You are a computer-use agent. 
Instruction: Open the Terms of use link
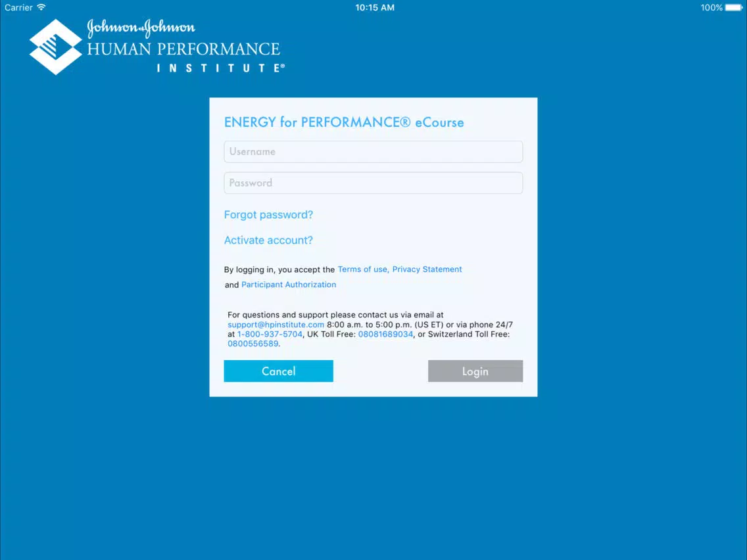[362, 269]
